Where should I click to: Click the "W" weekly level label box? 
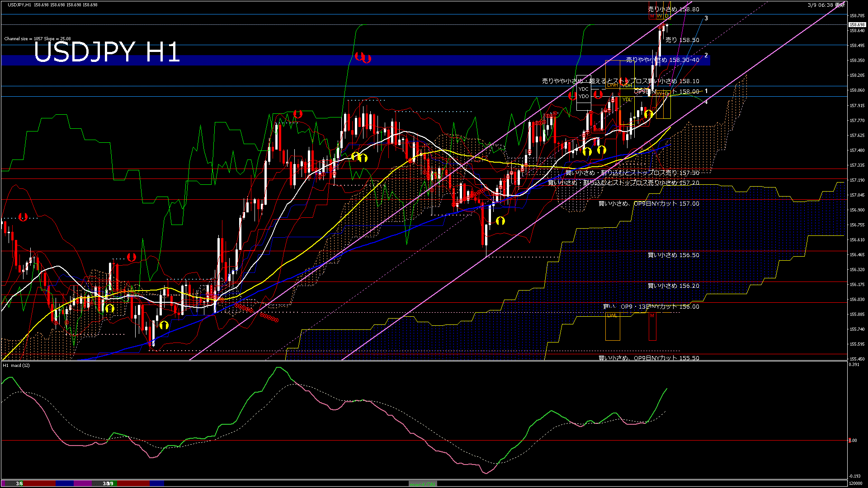(x=659, y=16)
